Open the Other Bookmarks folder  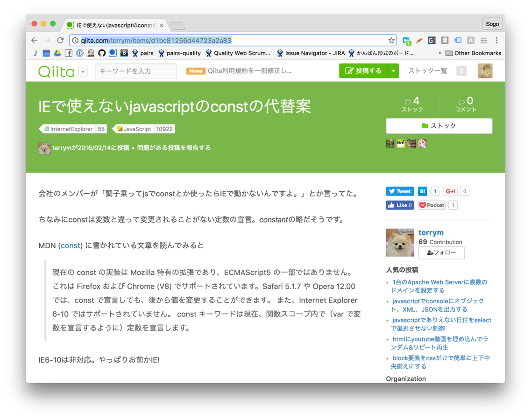(474, 53)
